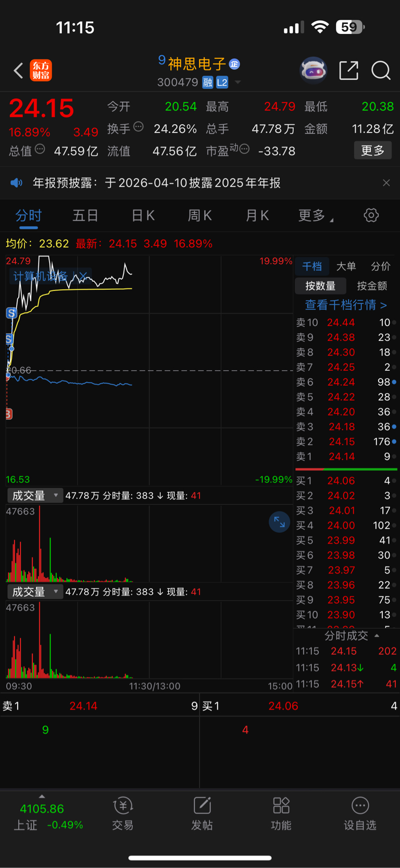Open the lower 成交量 indicator dropdown

tap(35, 592)
